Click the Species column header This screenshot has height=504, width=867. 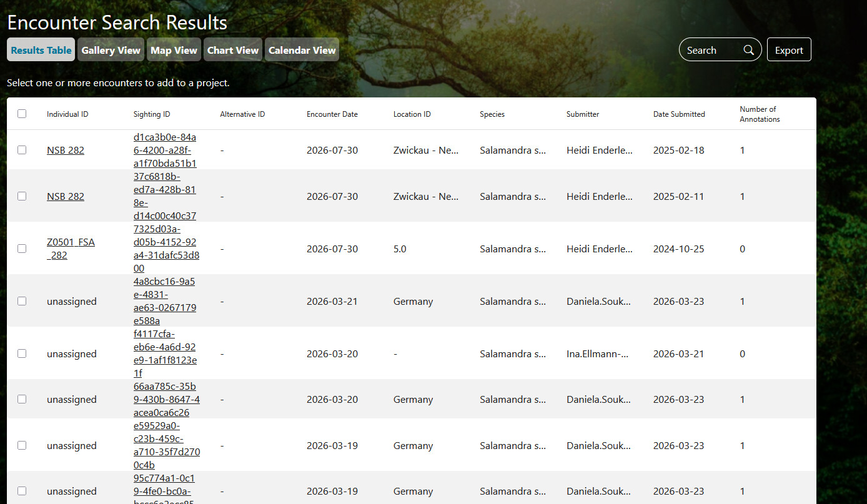click(x=492, y=114)
